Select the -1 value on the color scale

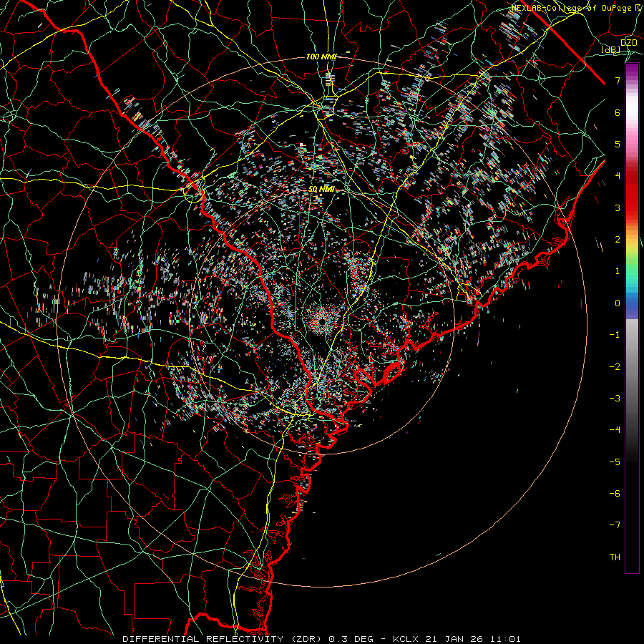pyautogui.click(x=615, y=335)
